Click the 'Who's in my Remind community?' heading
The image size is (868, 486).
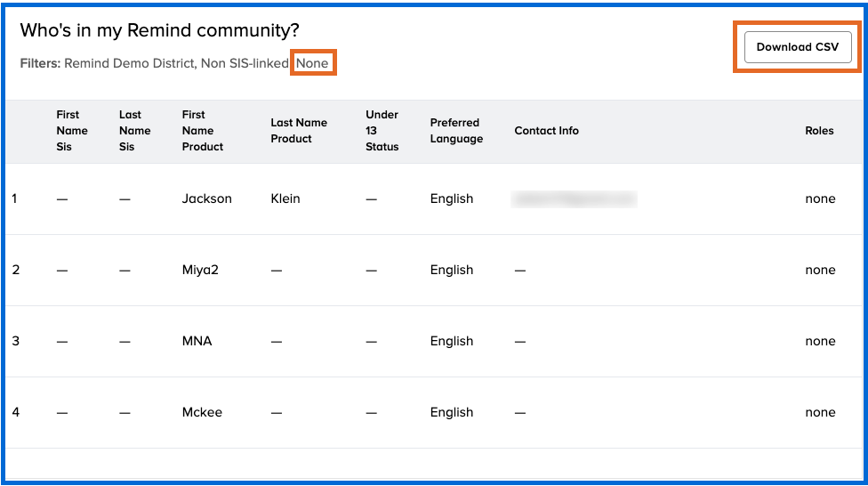coord(159,31)
